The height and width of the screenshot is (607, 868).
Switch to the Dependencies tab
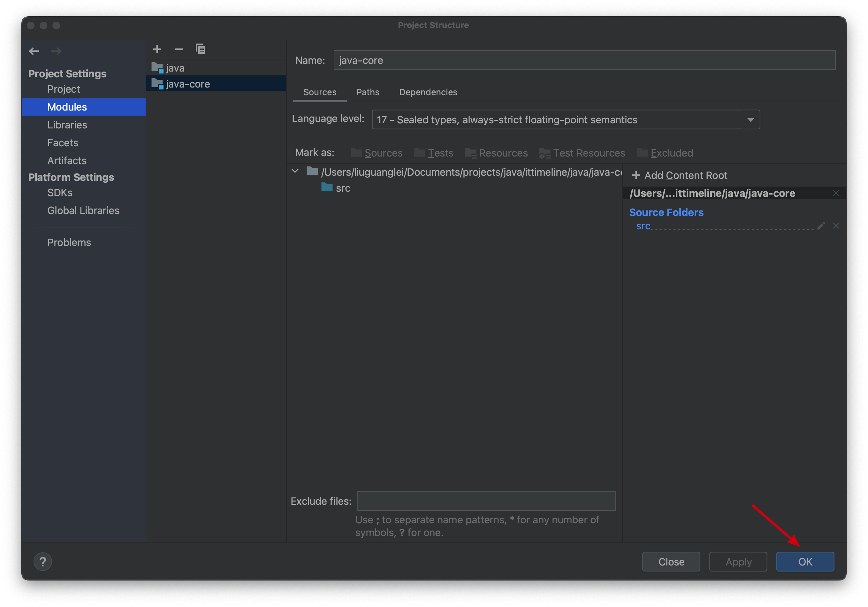(x=428, y=92)
